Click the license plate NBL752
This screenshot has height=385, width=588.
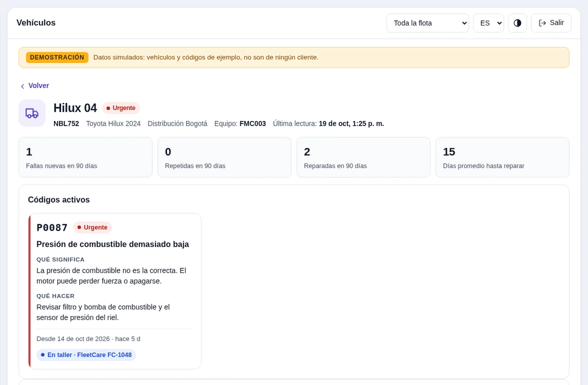[x=66, y=124]
